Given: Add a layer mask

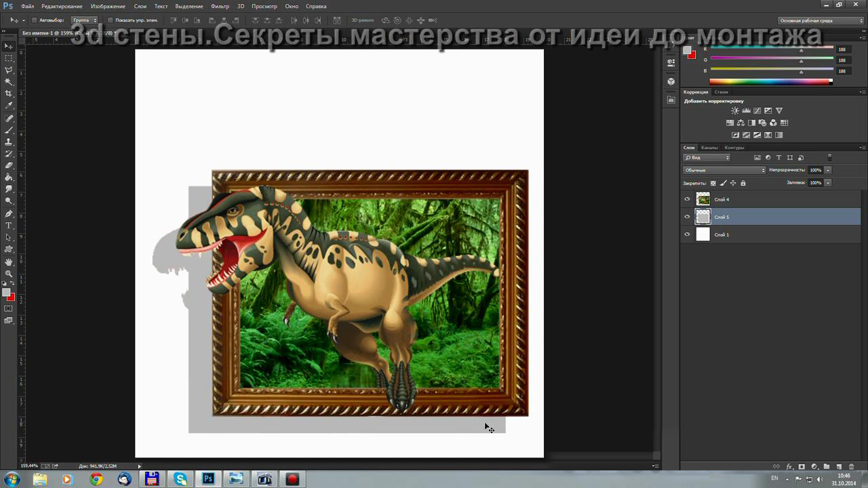Looking at the screenshot, I should click(802, 466).
